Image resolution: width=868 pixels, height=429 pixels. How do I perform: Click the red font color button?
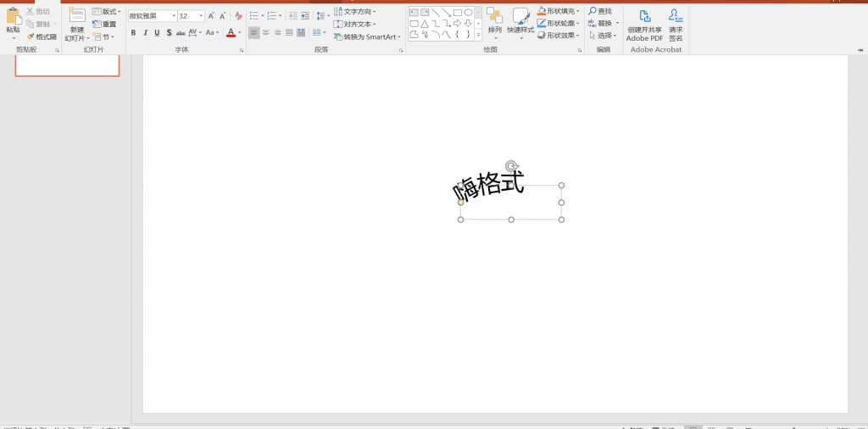(x=231, y=32)
